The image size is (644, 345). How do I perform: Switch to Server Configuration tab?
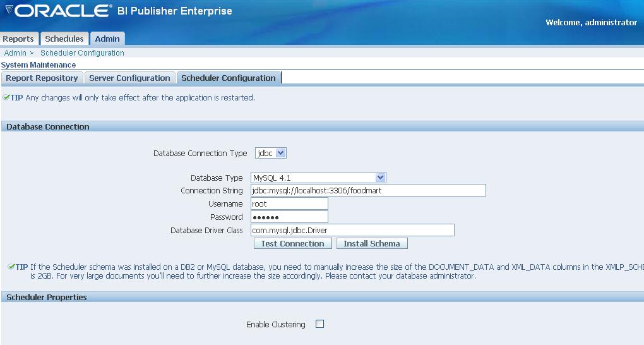click(129, 78)
